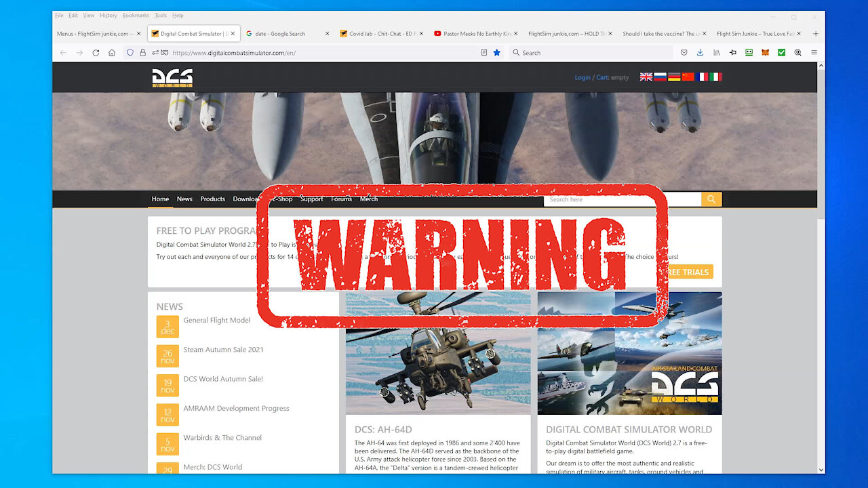868x488 pixels.
Task: Open the DCS World Autumn Sale news
Action: [223, 379]
